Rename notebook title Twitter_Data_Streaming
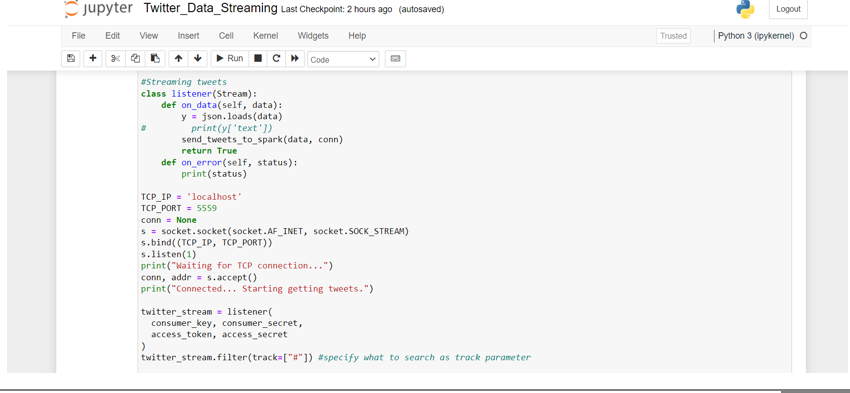850x393 pixels. (211, 9)
